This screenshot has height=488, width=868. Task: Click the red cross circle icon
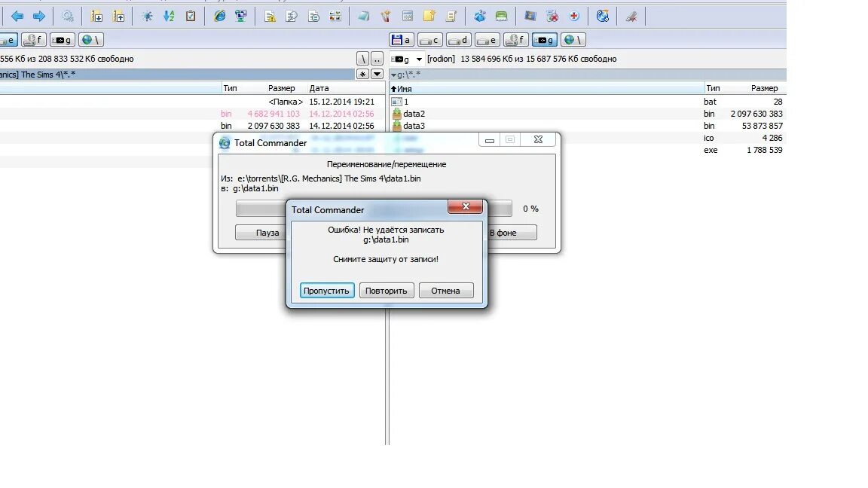[x=574, y=16]
